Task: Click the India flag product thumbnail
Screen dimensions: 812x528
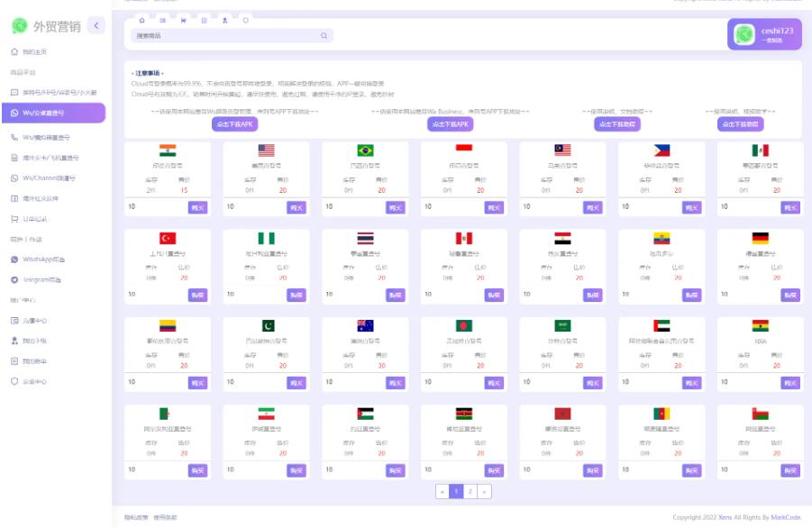Action: [x=168, y=150]
